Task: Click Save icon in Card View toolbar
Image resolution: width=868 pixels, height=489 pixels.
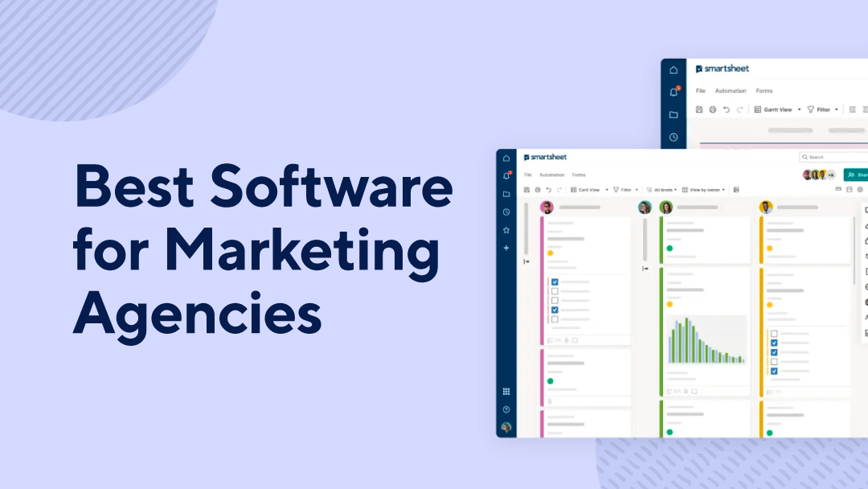Action: pos(526,190)
